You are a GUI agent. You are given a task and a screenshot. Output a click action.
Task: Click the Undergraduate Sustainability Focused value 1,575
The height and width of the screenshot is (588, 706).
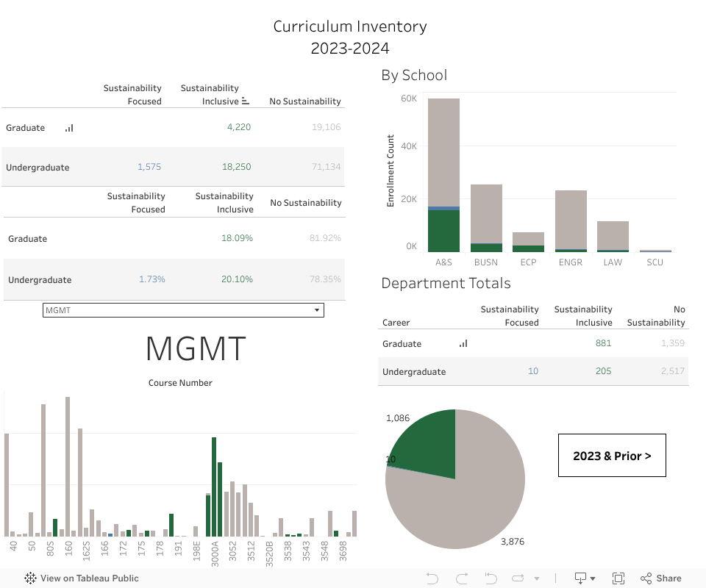(149, 167)
